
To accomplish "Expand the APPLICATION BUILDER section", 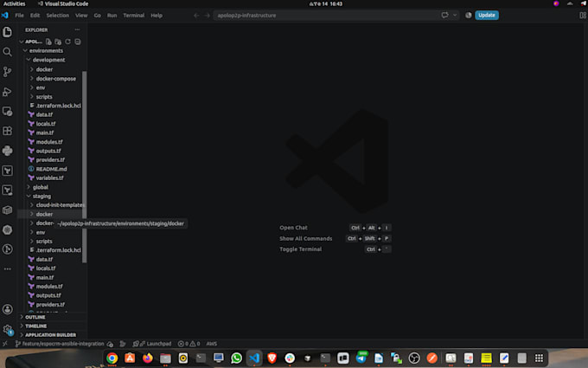I will 50,335.
